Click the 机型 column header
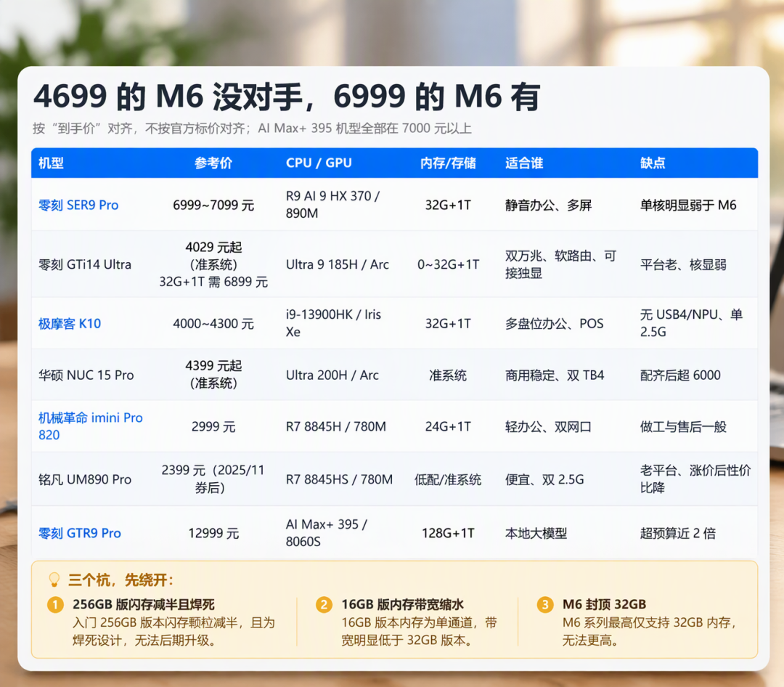 click(x=51, y=163)
